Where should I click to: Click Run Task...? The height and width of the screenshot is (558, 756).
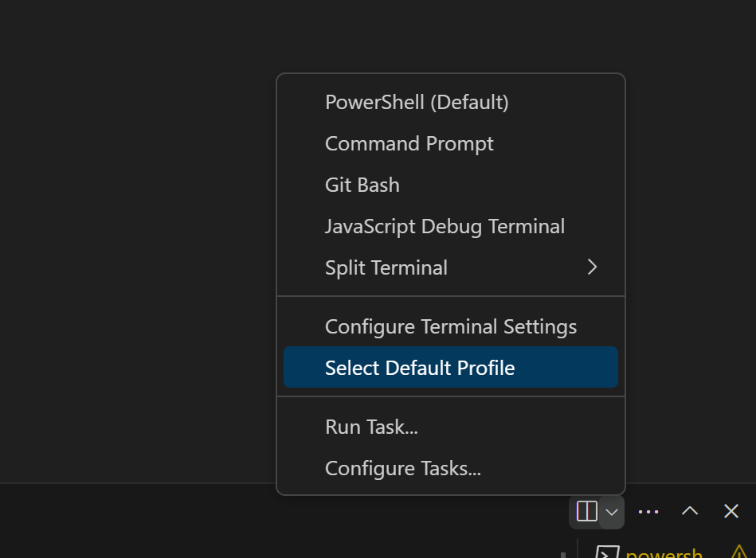point(371,427)
